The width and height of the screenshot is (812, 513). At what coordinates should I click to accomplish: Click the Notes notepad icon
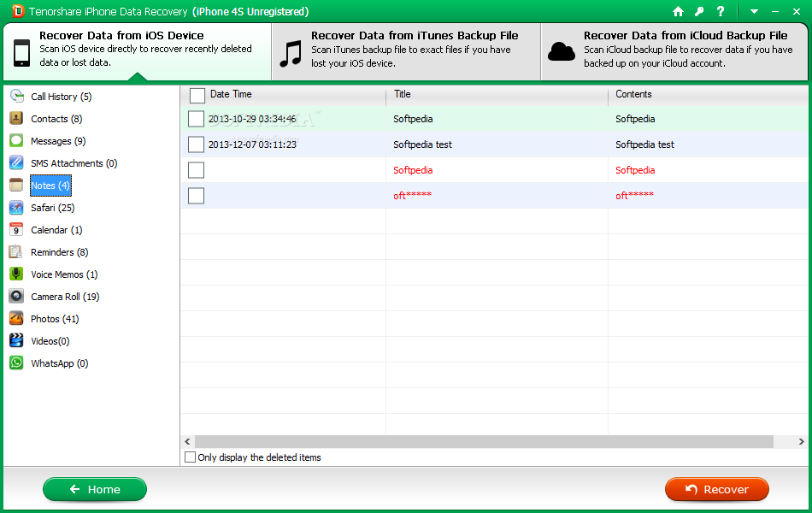point(16,185)
